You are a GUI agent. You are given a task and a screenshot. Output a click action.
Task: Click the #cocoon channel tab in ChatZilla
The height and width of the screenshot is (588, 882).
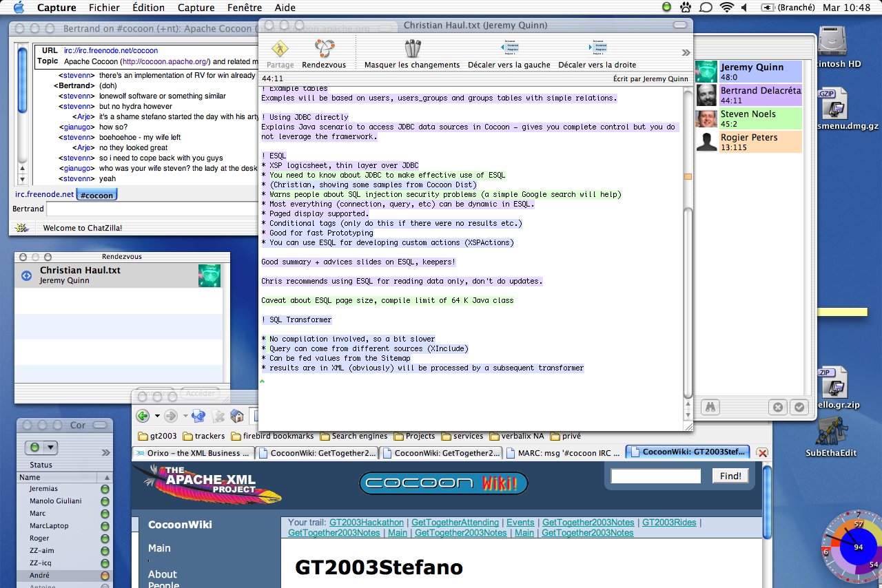pyautogui.click(x=96, y=196)
